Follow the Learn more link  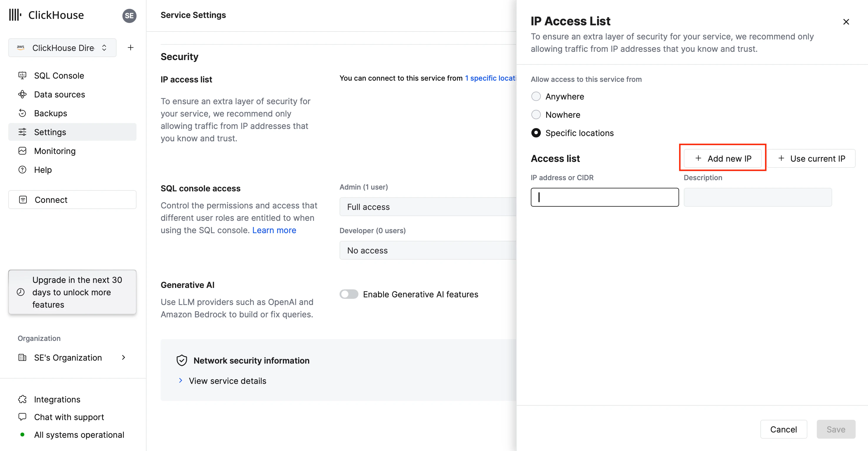pyautogui.click(x=274, y=230)
